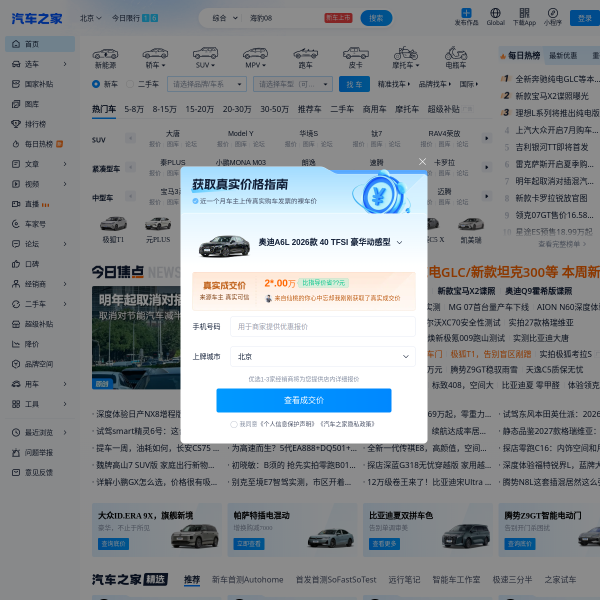
Task: Open the 请选择车型 dropdown
Action: coord(293,84)
